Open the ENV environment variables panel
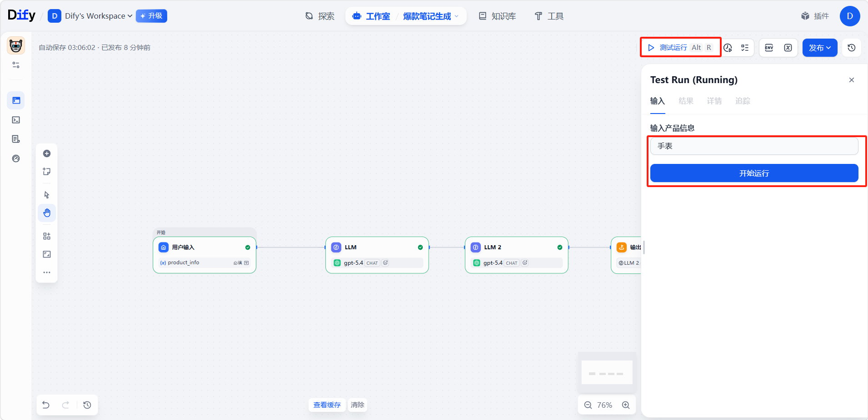Screen dimensions: 868x420 click(769, 48)
